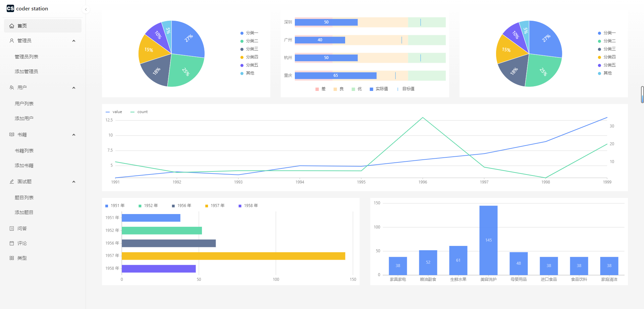Toggle 分类四 in the right pie chart legend
Image resolution: width=644 pixels, height=309 pixels.
pyautogui.click(x=607, y=57)
